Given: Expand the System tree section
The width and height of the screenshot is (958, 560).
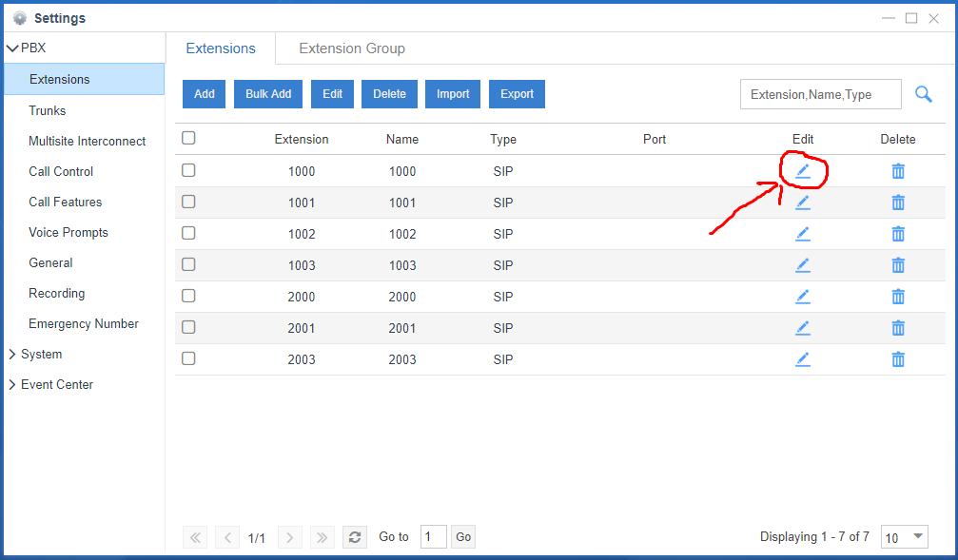Looking at the screenshot, I should 12,355.
